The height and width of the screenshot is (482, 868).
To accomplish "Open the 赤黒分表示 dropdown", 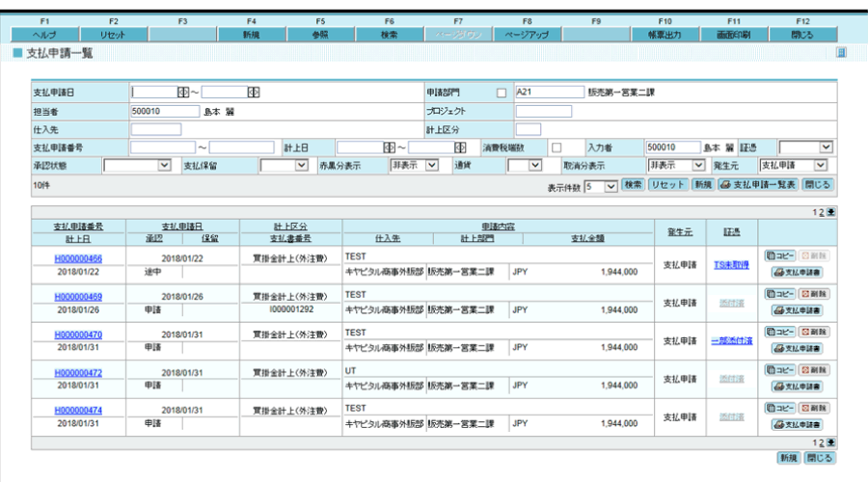I will coord(415,166).
